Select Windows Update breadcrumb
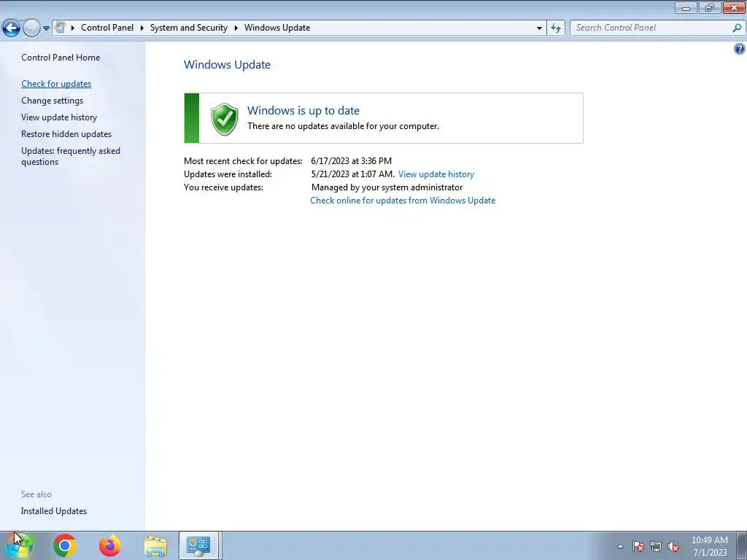This screenshot has width=747, height=560. [277, 28]
